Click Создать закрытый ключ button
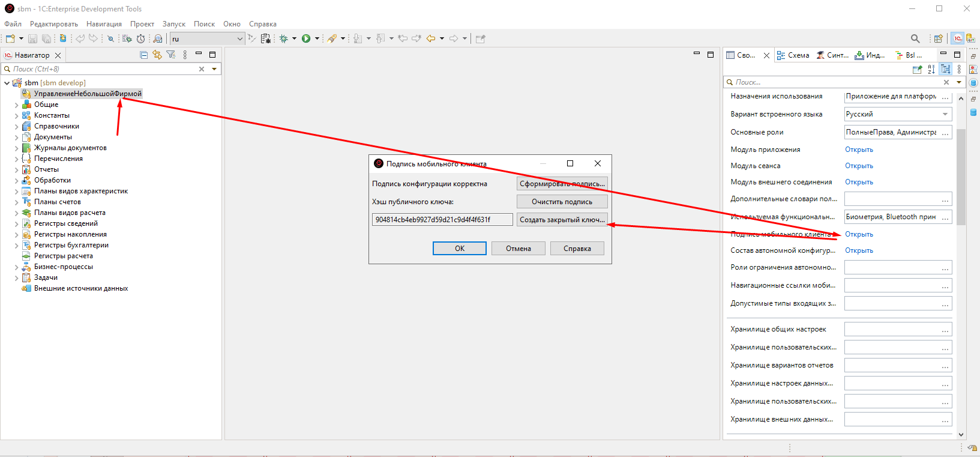 point(562,220)
